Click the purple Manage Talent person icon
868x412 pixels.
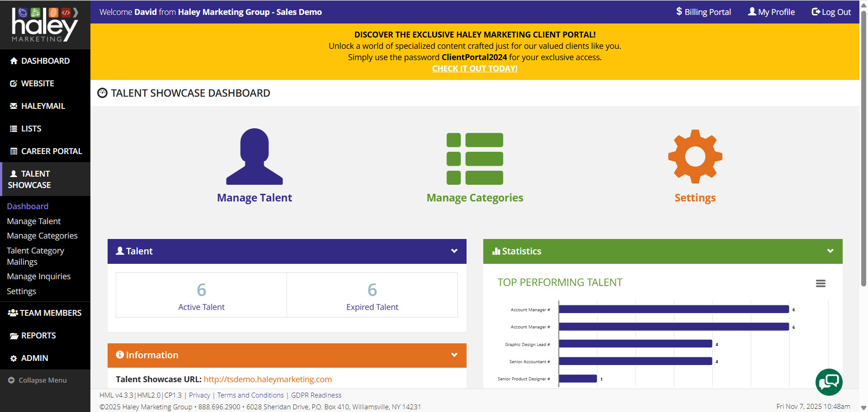255,157
